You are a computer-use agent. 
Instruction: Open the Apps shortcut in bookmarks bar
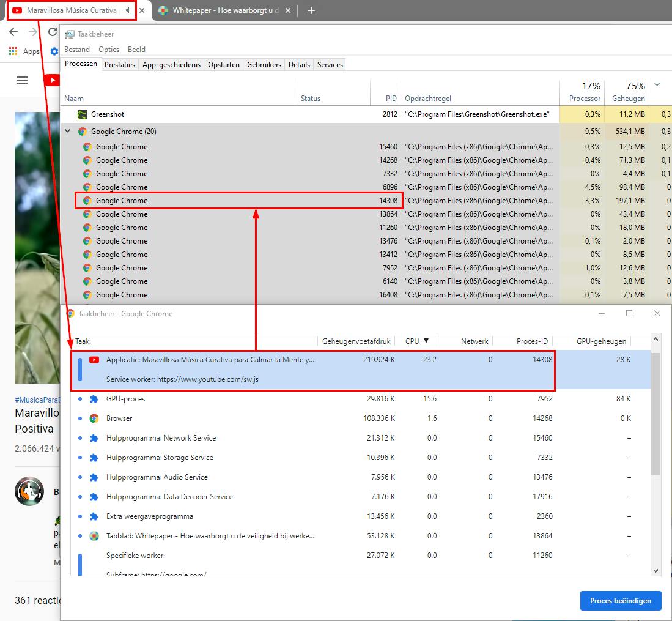click(24, 51)
